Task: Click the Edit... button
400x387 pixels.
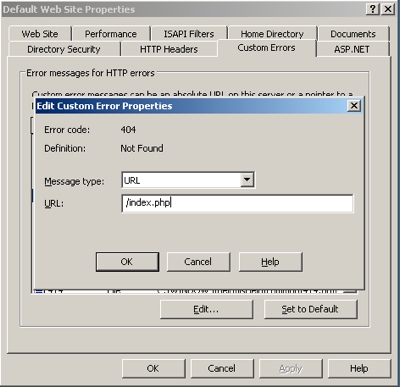Action: pos(206,309)
